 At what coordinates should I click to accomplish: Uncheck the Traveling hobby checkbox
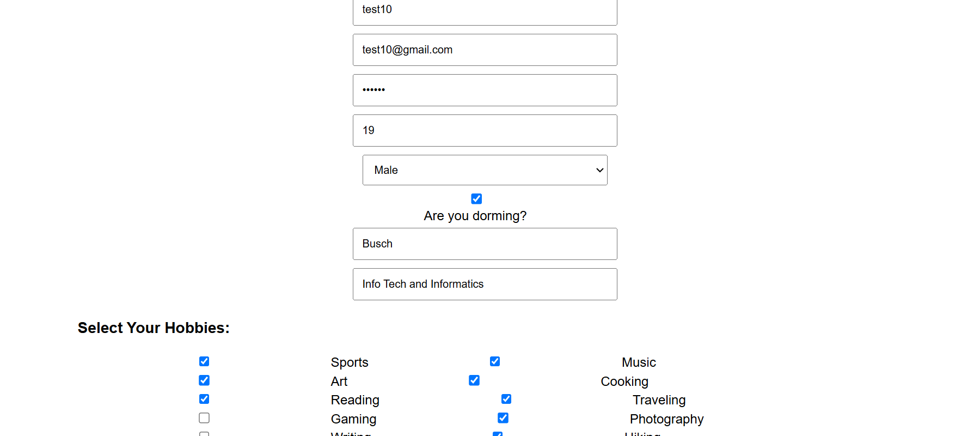click(506, 399)
